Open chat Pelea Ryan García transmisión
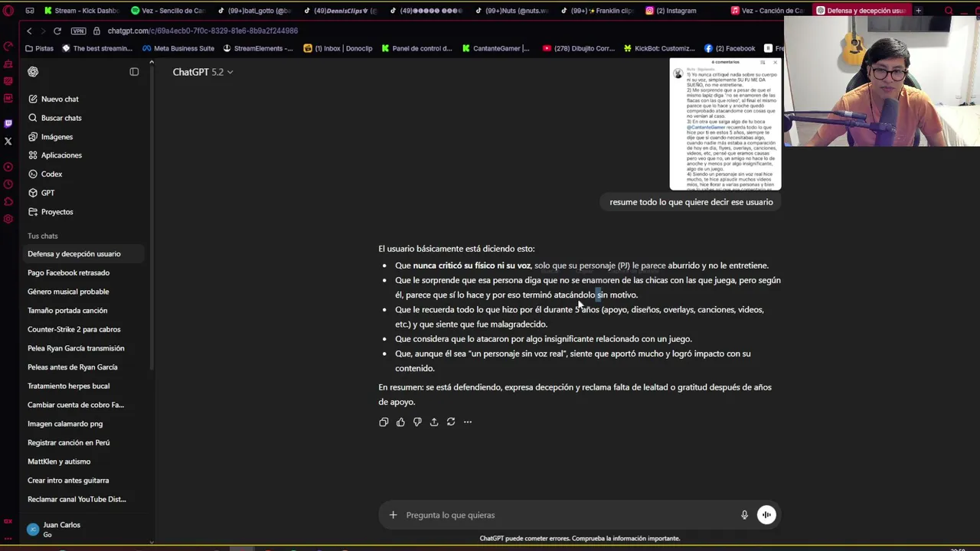Screen dimensions: 980x551 (x=76, y=348)
